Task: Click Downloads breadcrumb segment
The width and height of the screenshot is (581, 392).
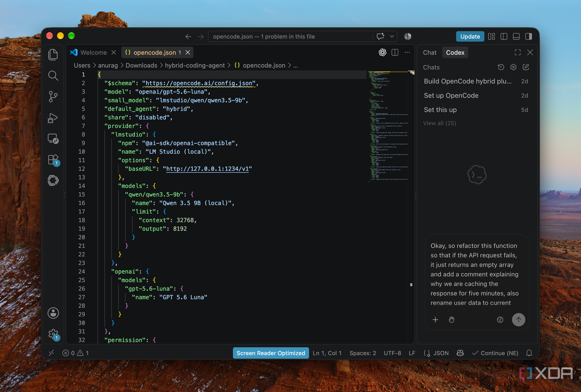Action: tap(141, 65)
